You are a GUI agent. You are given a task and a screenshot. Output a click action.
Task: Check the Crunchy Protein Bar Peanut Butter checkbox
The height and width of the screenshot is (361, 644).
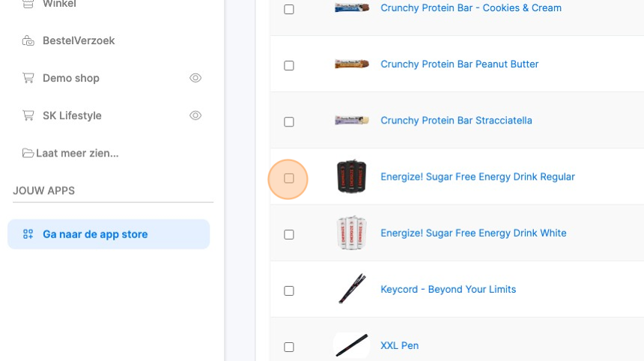[x=289, y=66]
